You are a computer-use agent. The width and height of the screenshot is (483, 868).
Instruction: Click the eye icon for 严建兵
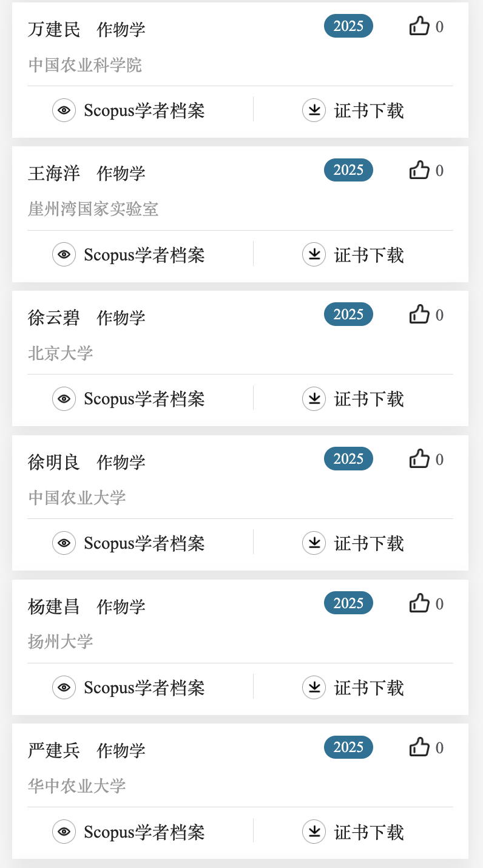[x=64, y=832]
